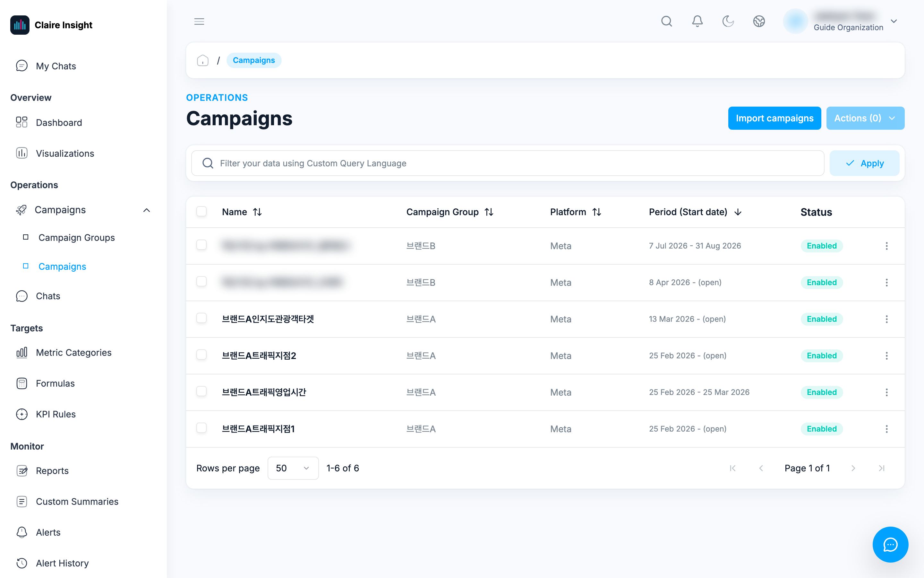Click Campaigns breadcrumb link
This screenshot has height=578, width=924.
coord(254,60)
